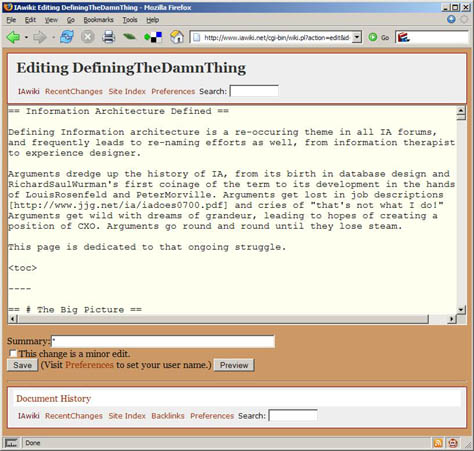
Task: Click the editor scroll-down arrow
Action: 461,310
